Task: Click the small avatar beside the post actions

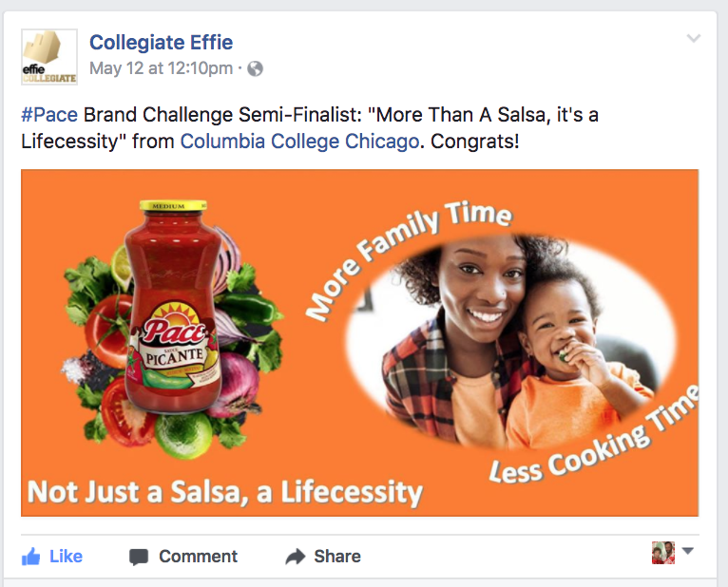Action: pos(663,553)
